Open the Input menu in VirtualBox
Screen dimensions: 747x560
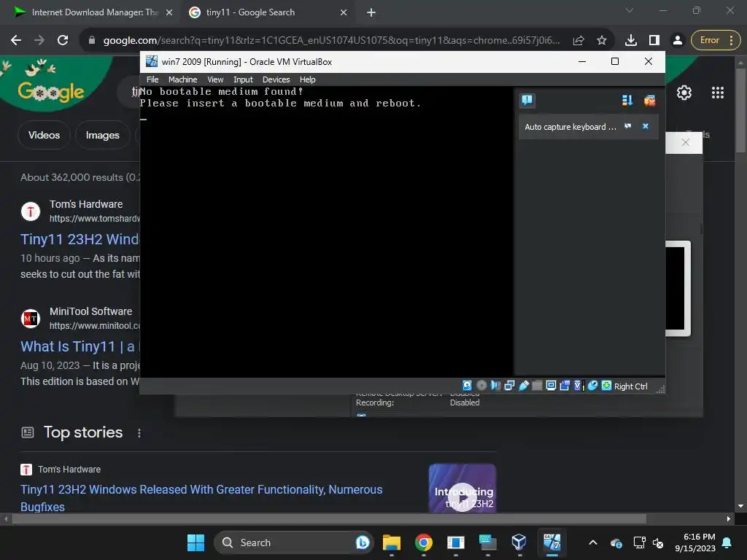(x=243, y=79)
